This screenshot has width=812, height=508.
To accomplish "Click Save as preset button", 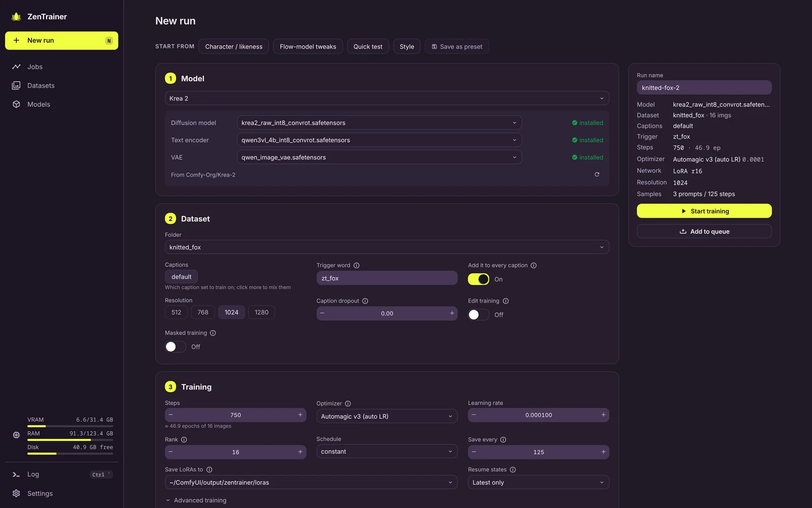I will click(457, 46).
